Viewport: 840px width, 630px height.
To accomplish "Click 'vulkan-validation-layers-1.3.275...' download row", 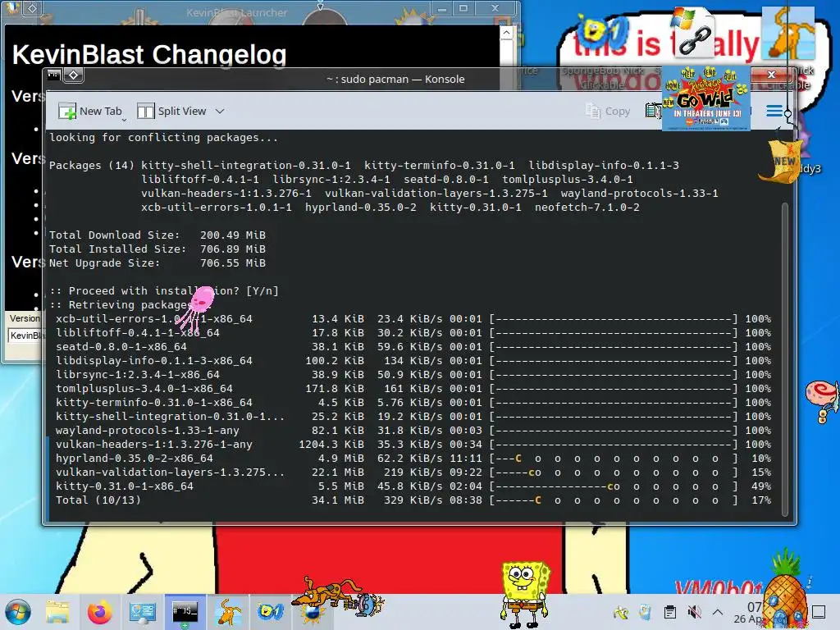I will (413, 472).
